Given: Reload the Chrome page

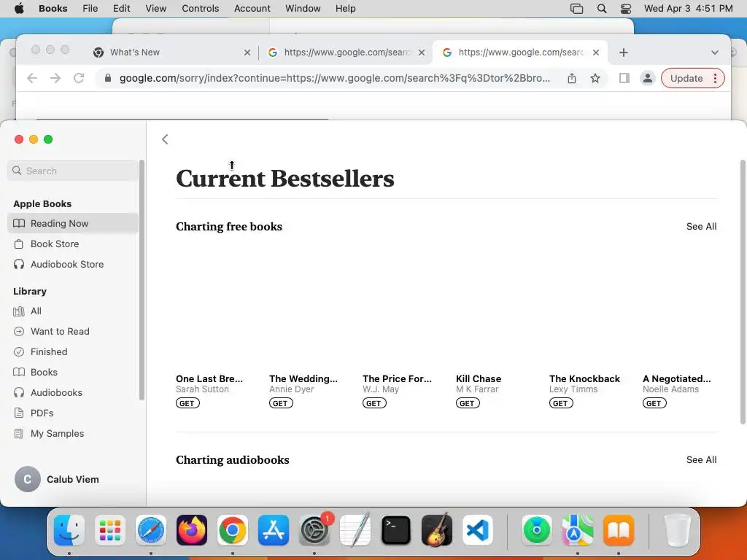Looking at the screenshot, I should [79, 78].
